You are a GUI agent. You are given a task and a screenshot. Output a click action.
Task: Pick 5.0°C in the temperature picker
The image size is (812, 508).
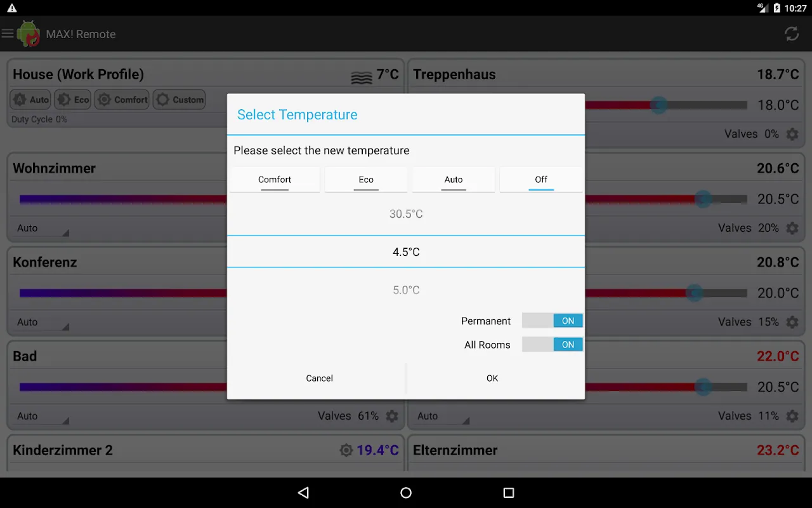(406, 290)
